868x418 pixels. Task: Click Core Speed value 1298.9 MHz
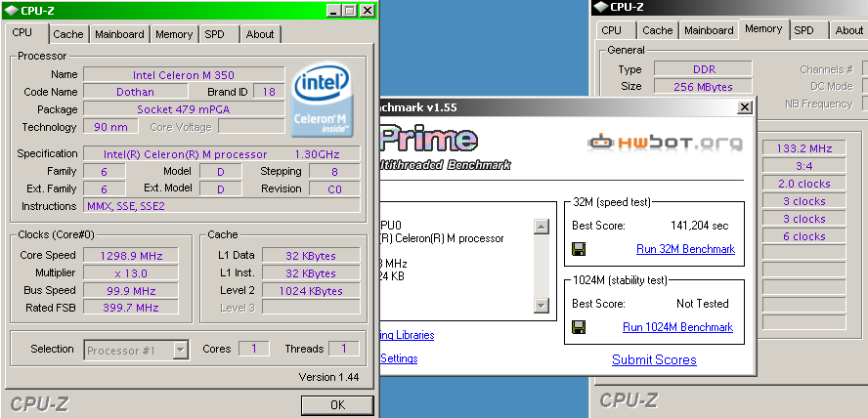click(131, 256)
